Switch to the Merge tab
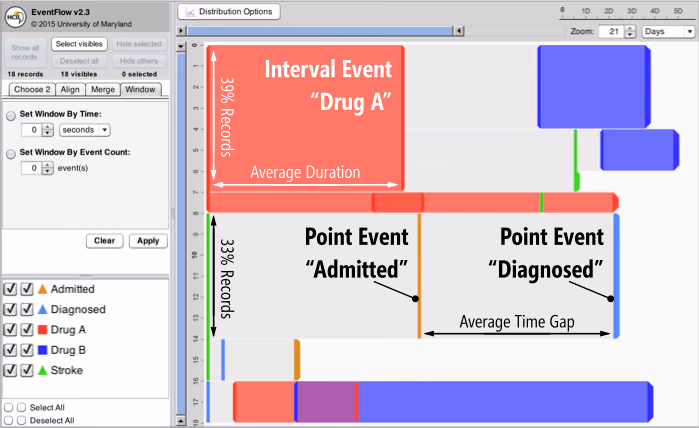The height and width of the screenshot is (428, 699). point(103,90)
